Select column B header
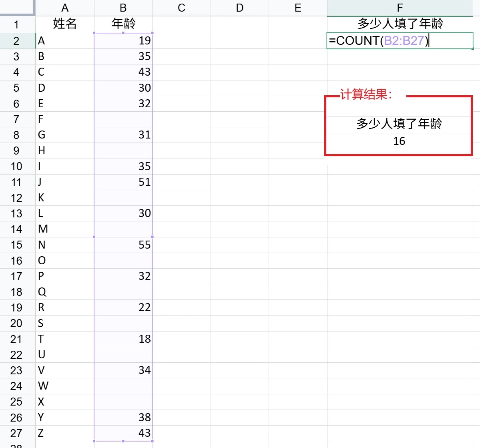The width and height of the screenshot is (480, 448). click(123, 8)
